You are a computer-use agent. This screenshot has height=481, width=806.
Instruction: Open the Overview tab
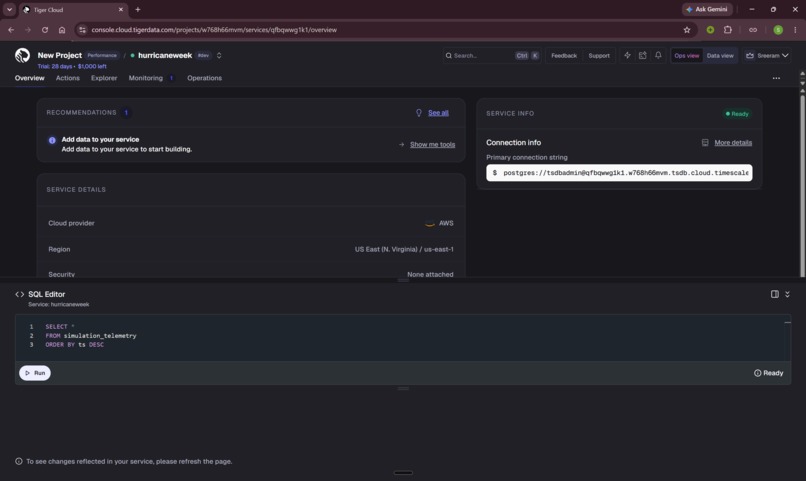point(29,78)
